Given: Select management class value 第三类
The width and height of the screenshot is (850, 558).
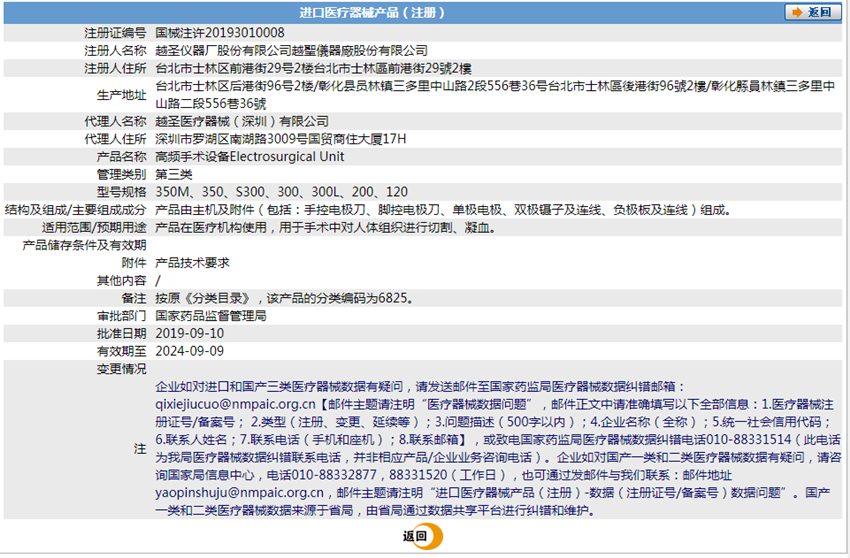Looking at the screenshot, I should [173, 174].
